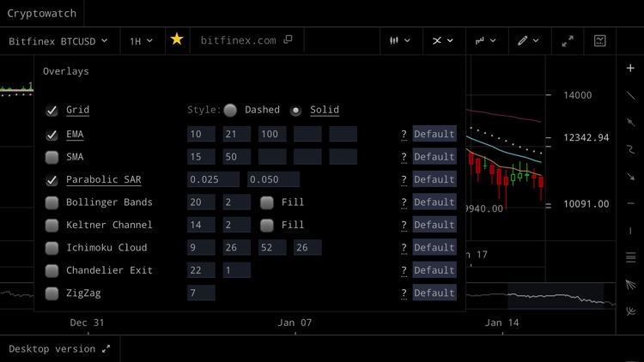Screen dimensions: 644x362
Task: Click the fullscreen expand arrows icon
Action: click(568, 40)
